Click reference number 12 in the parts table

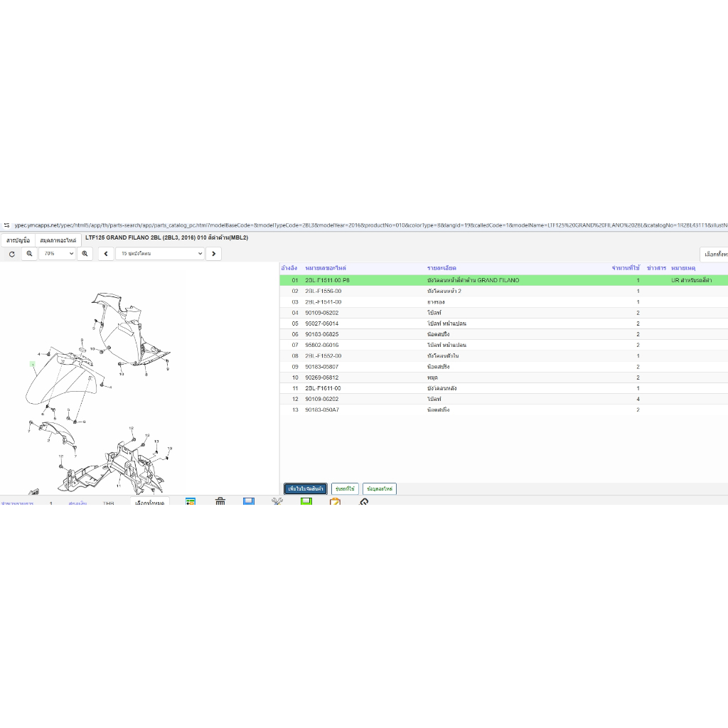pos(295,400)
